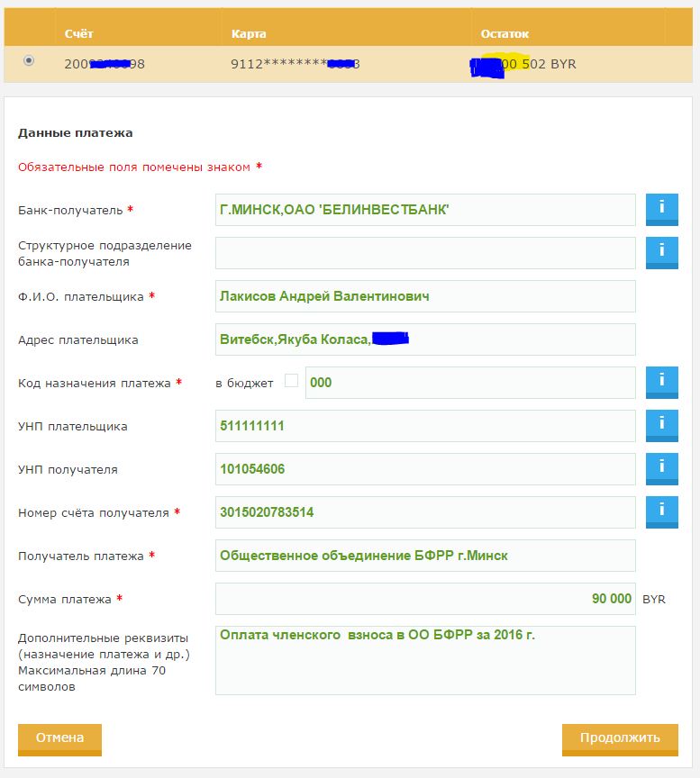
Task: Click the Остаток column header
Action: (505, 33)
